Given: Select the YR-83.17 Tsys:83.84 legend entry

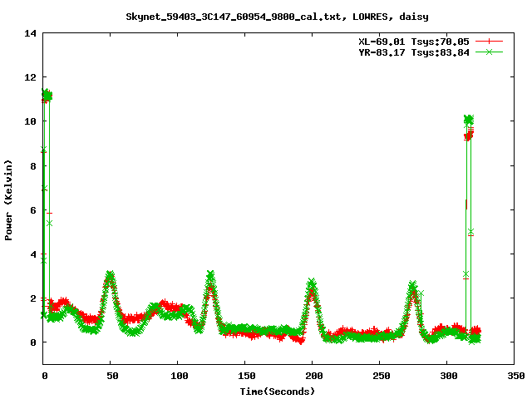Looking at the screenshot, I should pyautogui.click(x=414, y=52).
